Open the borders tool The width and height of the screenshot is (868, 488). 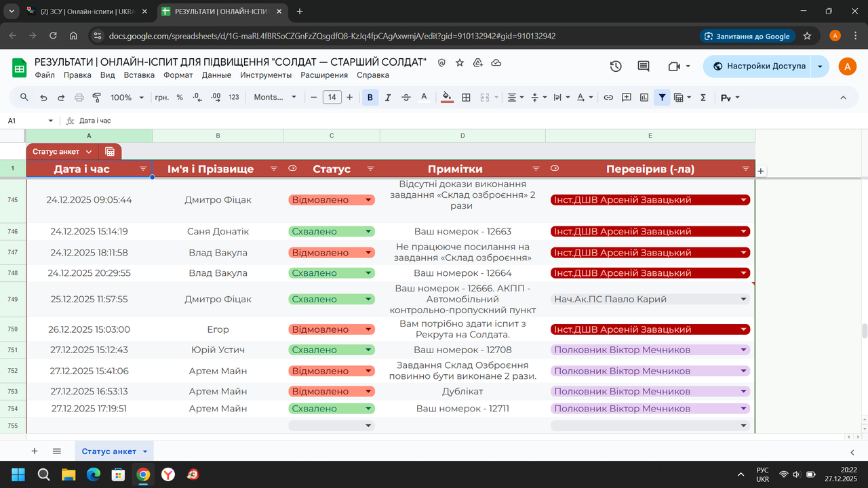[466, 98]
